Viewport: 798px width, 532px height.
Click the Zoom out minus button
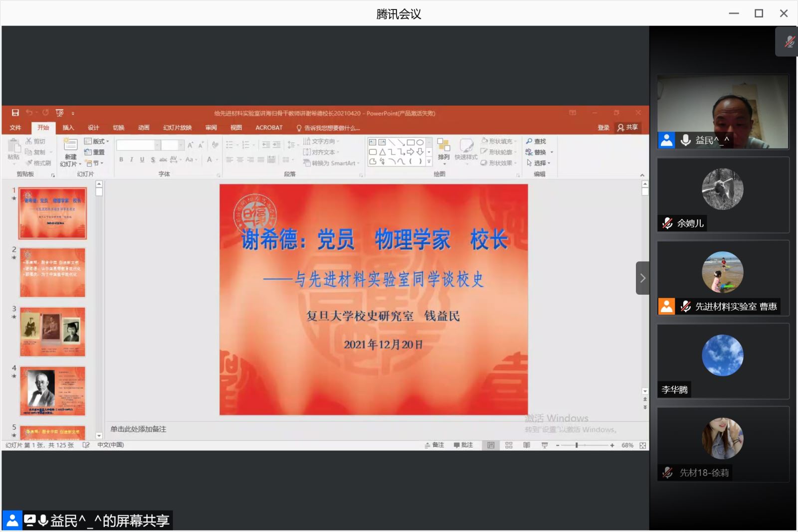(x=558, y=446)
